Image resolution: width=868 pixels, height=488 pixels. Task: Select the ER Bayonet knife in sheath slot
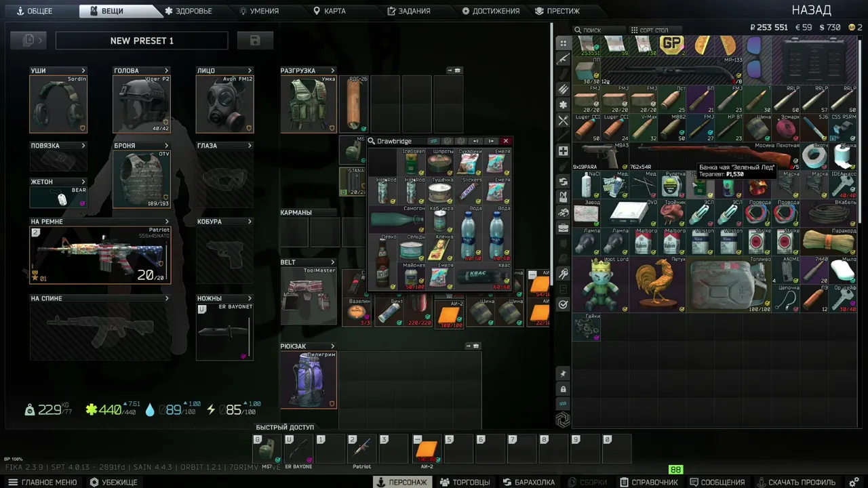click(224, 331)
